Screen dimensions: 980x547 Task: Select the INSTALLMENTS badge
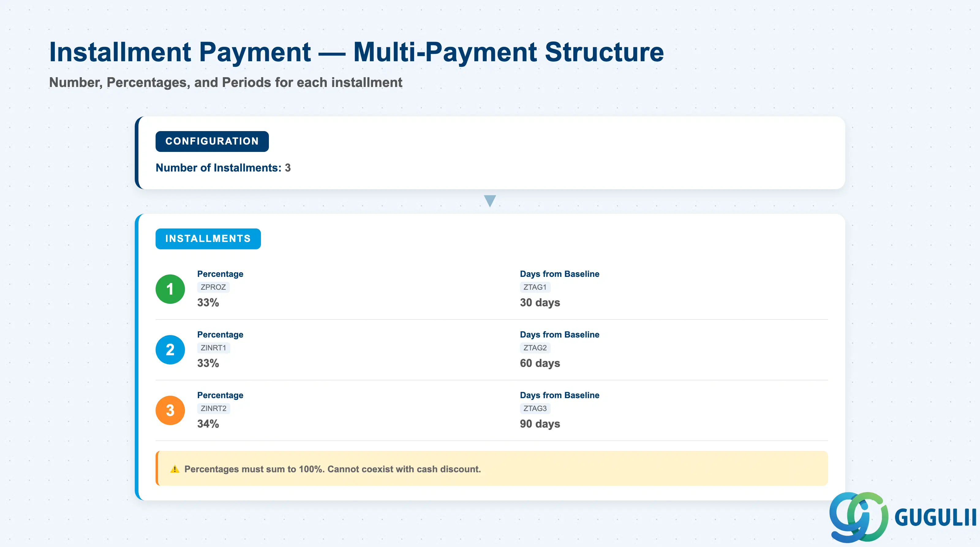[x=208, y=239]
